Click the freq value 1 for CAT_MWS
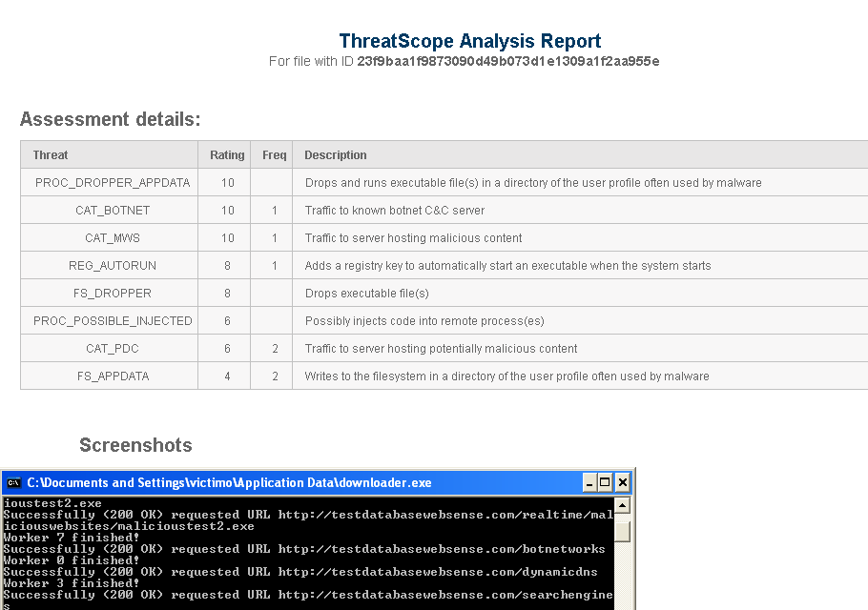This screenshot has width=868, height=610. [275, 238]
